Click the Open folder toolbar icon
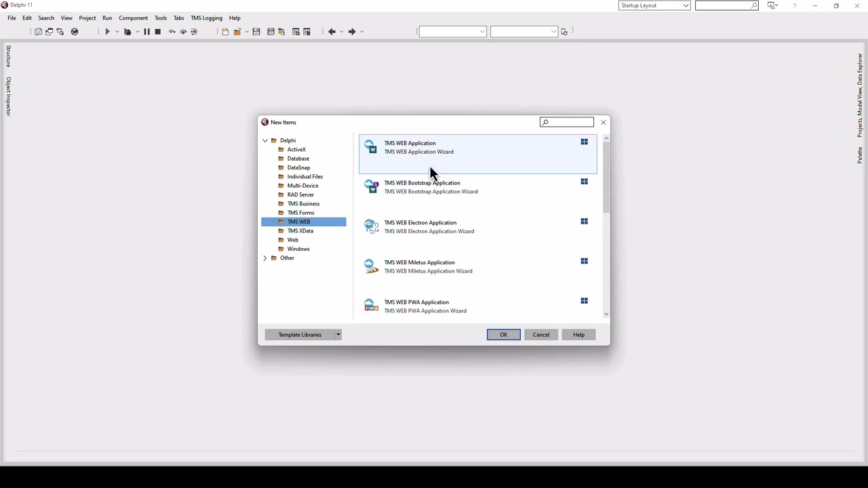 [x=237, y=32]
